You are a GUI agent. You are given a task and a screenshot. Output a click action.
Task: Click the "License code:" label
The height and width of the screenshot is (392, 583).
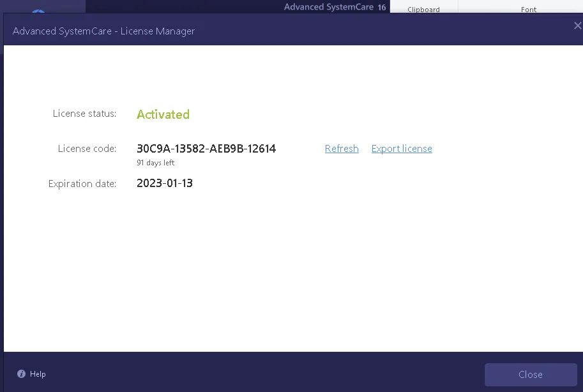[x=87, y=149]
